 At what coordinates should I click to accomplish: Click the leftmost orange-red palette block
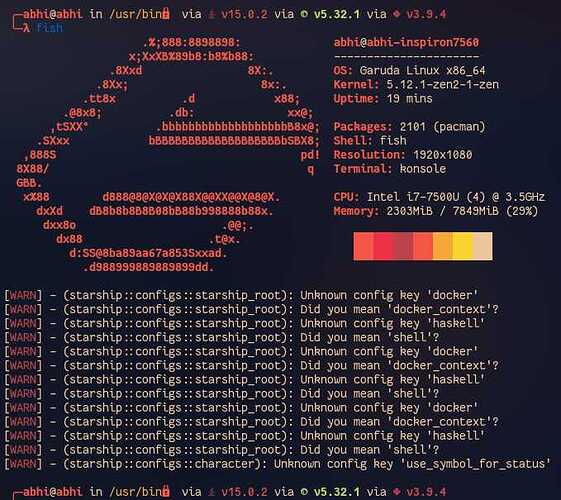click(x=363, y=246)
